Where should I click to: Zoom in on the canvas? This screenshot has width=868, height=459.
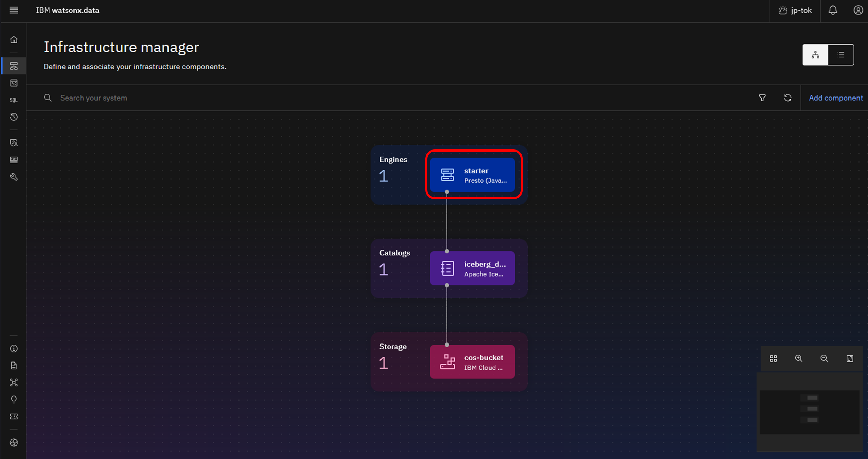click(x=799, y=358)
